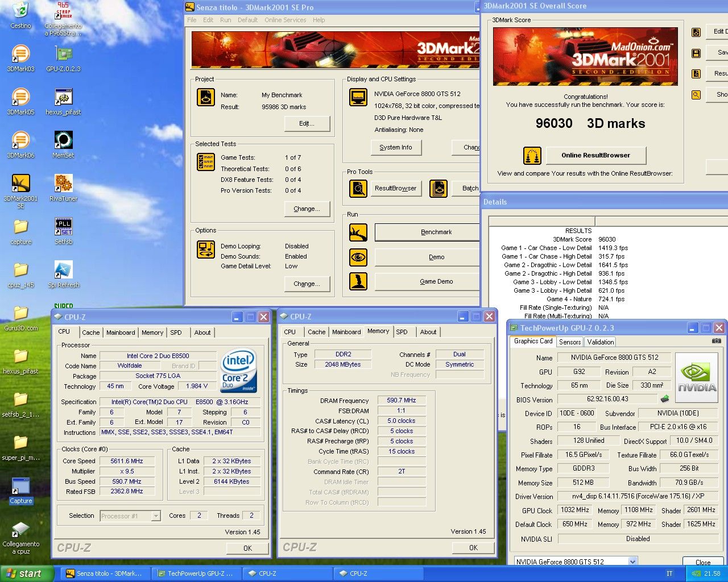Screen dimensions: 728x582
Task: Click the Edit button in Project section
Action: pos(307,123)
